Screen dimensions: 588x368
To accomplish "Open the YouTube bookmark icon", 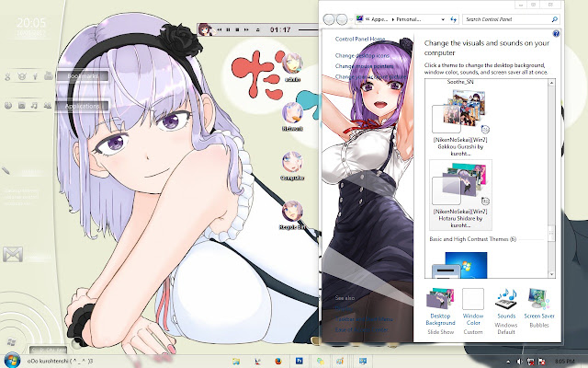I will (49, 76).
